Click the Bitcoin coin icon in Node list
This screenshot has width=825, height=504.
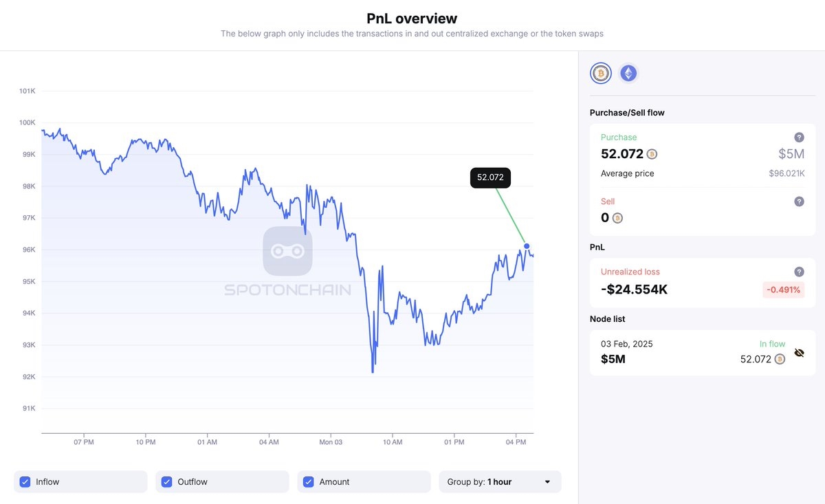click(779, 359)
